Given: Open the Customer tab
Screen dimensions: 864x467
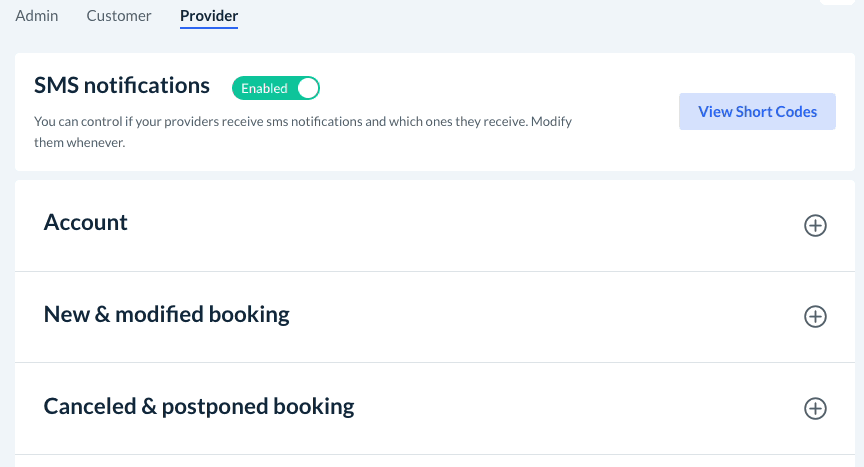Looking at the screenshot, I should click(x=119, y=16).
